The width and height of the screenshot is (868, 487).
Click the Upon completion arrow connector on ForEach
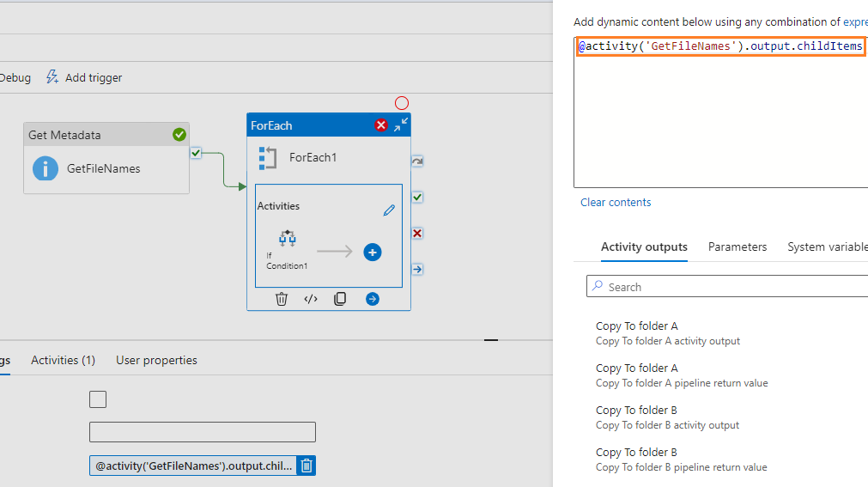(417, 269)
